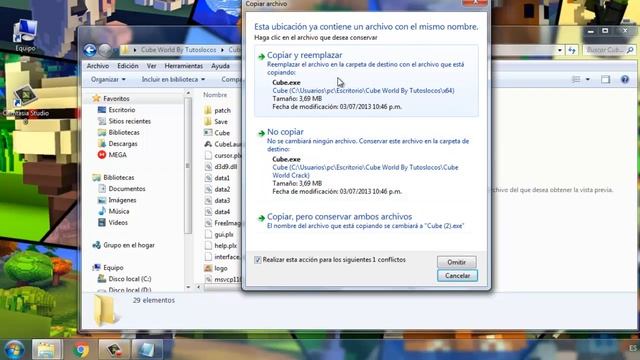The width and height of the screenshot is (640, 360).
Task: Click Explorer back navigation arrow
Action: point(90,50)
